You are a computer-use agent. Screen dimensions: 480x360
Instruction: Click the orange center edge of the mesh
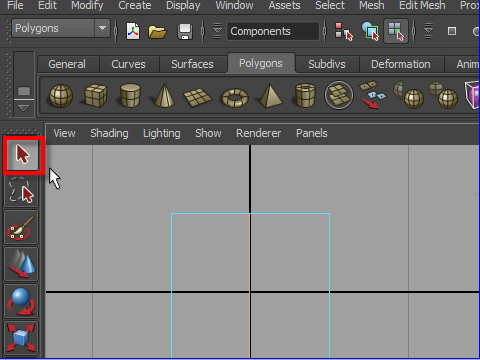click(250, 286)
